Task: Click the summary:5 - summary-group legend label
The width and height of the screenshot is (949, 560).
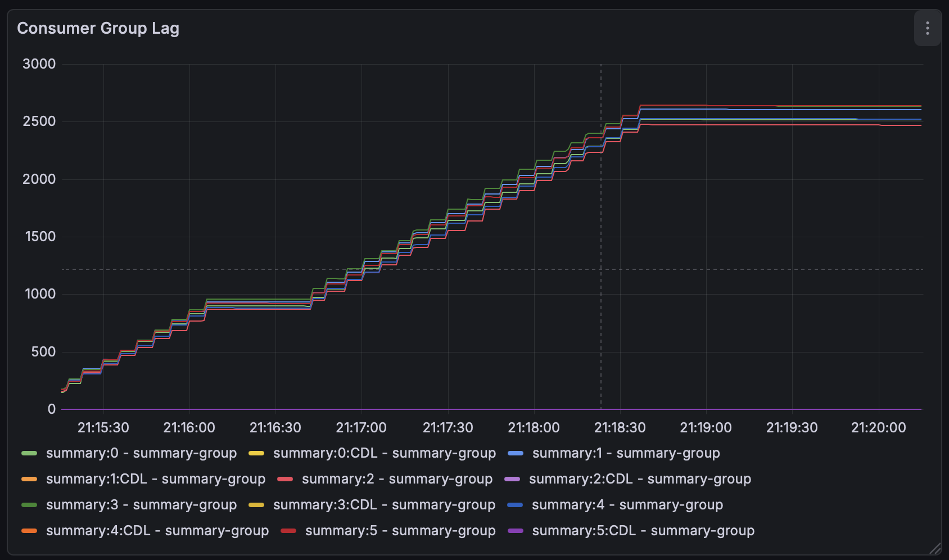Action: (400, 531)
